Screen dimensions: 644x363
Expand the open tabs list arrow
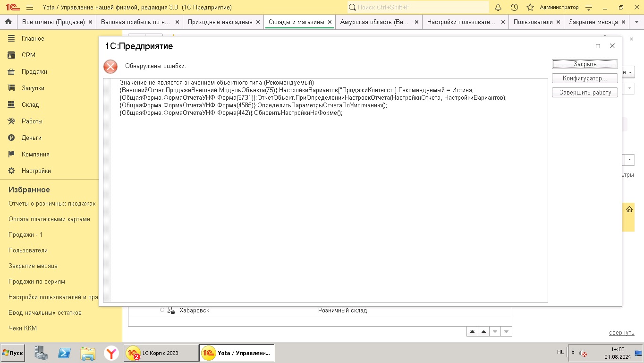coord(636,22)
